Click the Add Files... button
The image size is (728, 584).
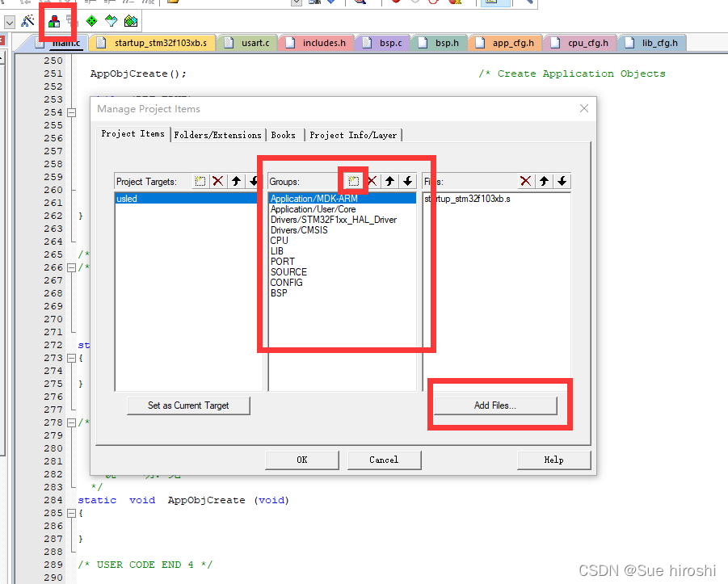point(495,405)
